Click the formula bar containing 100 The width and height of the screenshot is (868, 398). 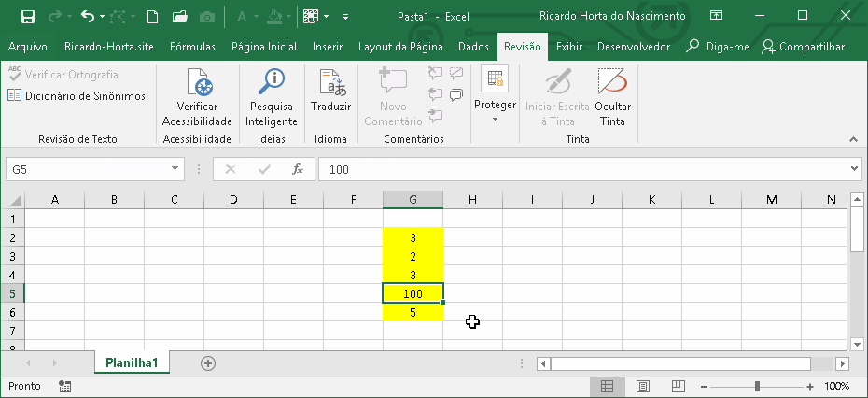(584, 170)
